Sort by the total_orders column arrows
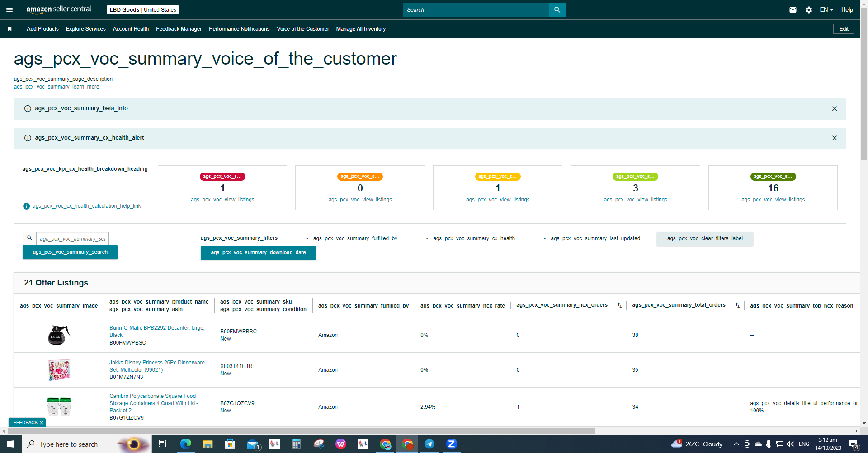This screenshot has width=868, height=453. point(737,306)
